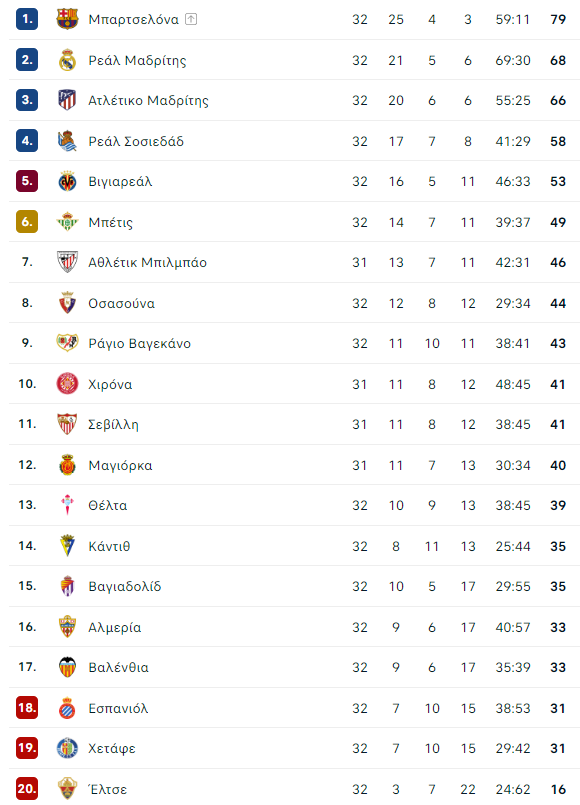The image size is (580, 805).
Task: Click the Girona red crest icon
Action: coord(67,384)
